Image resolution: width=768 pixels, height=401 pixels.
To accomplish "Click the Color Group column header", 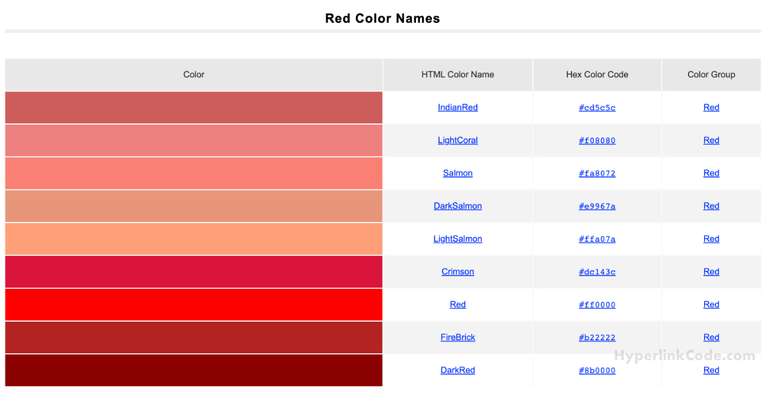I will click(711, 74).
